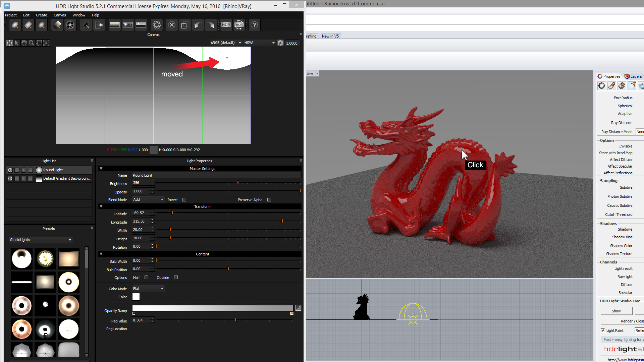This screenshot has width=644, height=362.
Task: Select the canvas pointer tool
Action: tap(17, 43)
